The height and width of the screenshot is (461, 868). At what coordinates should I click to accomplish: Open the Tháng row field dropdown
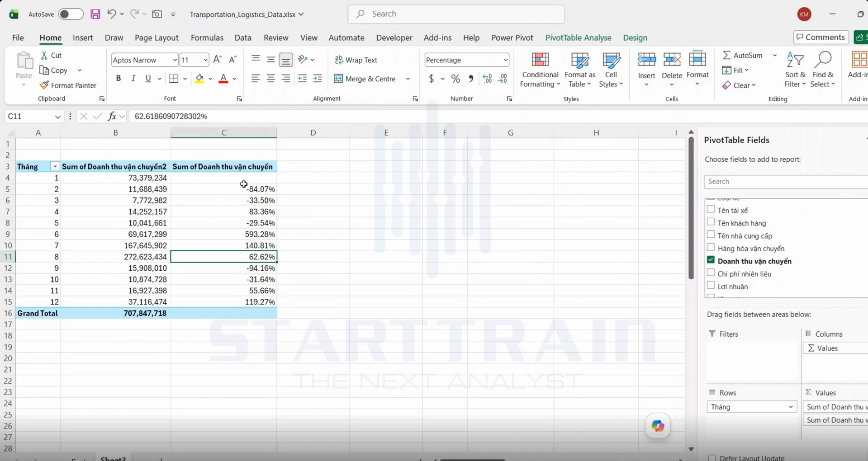(791, 407)
